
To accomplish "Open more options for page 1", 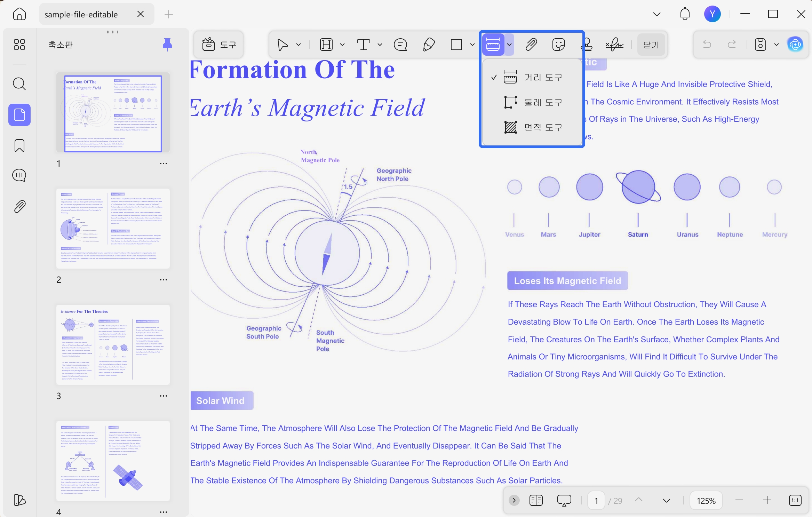I will [x=164, y=163].
